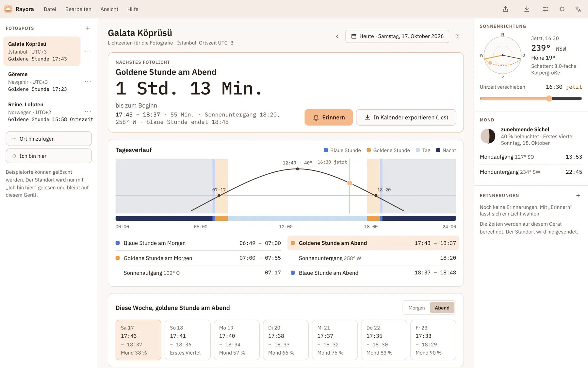
Task: Select the Do 22 day card
Action: (x=384, y=340)
